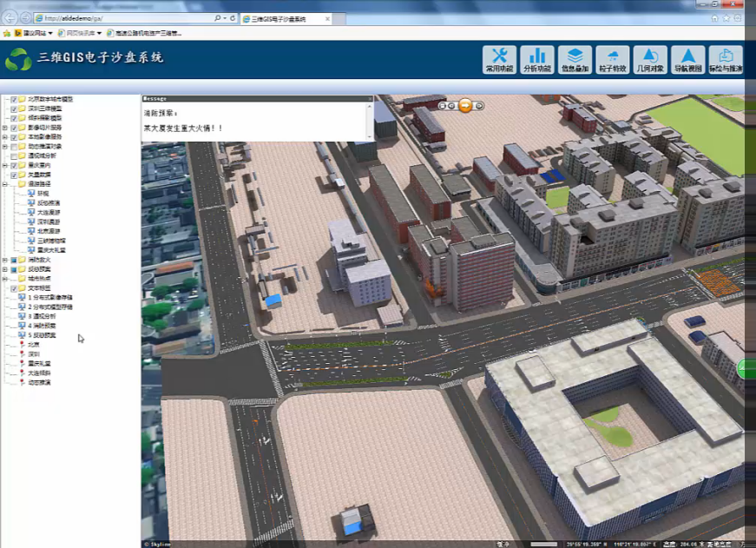Click the orange navigation compass control in map

(x=465, y=105)
